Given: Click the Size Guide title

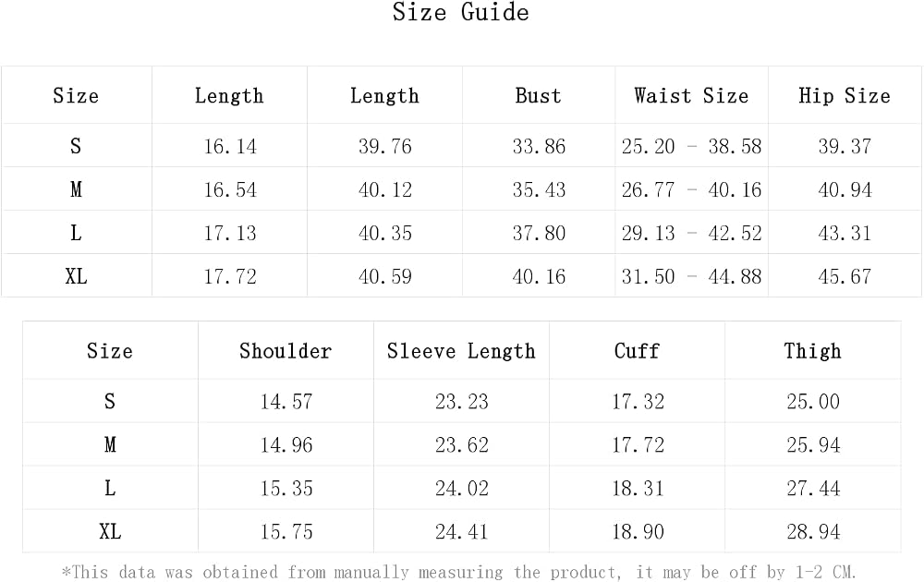Looking at the screenshot, I should 461,12.
